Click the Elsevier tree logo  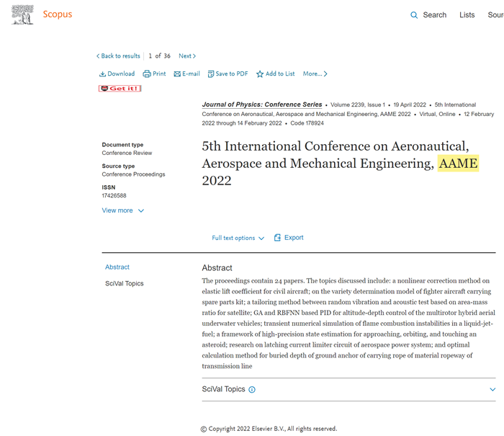[x=22, y=15]
